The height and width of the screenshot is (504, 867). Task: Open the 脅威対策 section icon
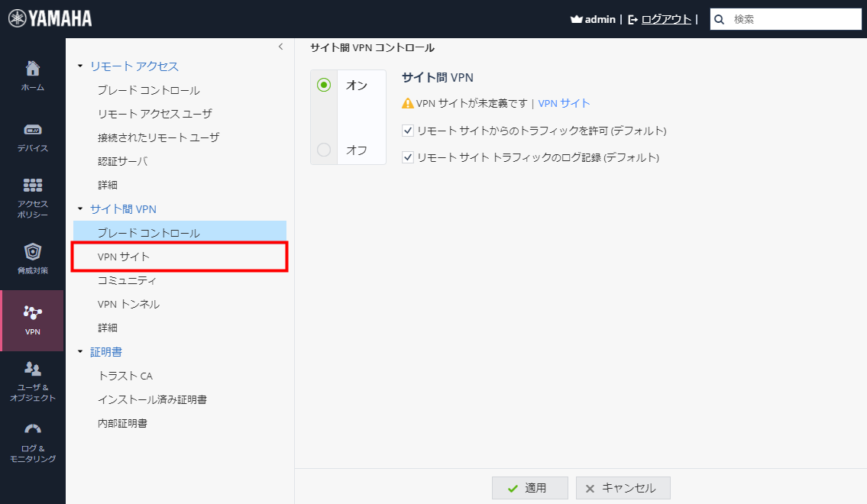32,258
